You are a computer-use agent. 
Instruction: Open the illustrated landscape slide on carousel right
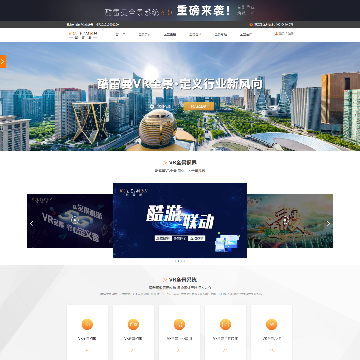290,221
